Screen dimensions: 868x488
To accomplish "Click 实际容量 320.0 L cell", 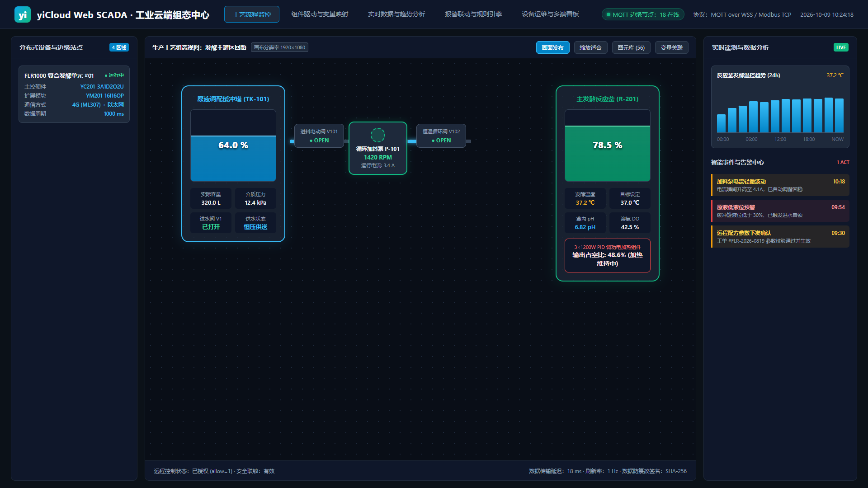I will [211, 198].
